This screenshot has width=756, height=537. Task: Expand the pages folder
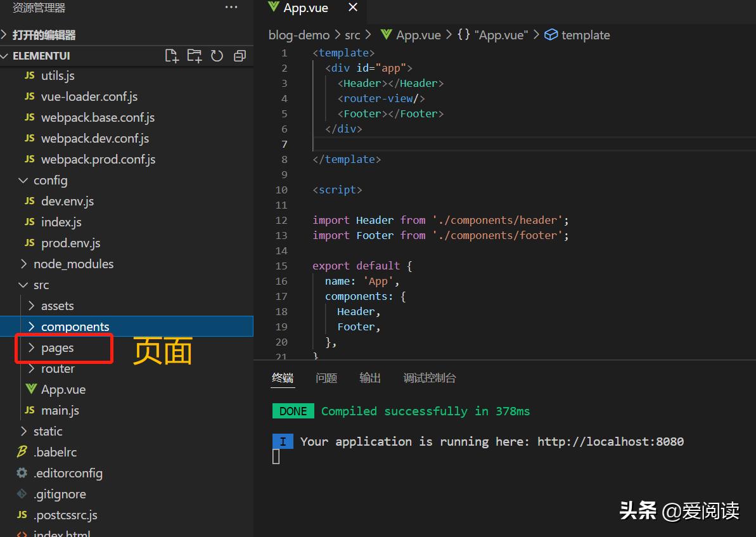(57, 347)
